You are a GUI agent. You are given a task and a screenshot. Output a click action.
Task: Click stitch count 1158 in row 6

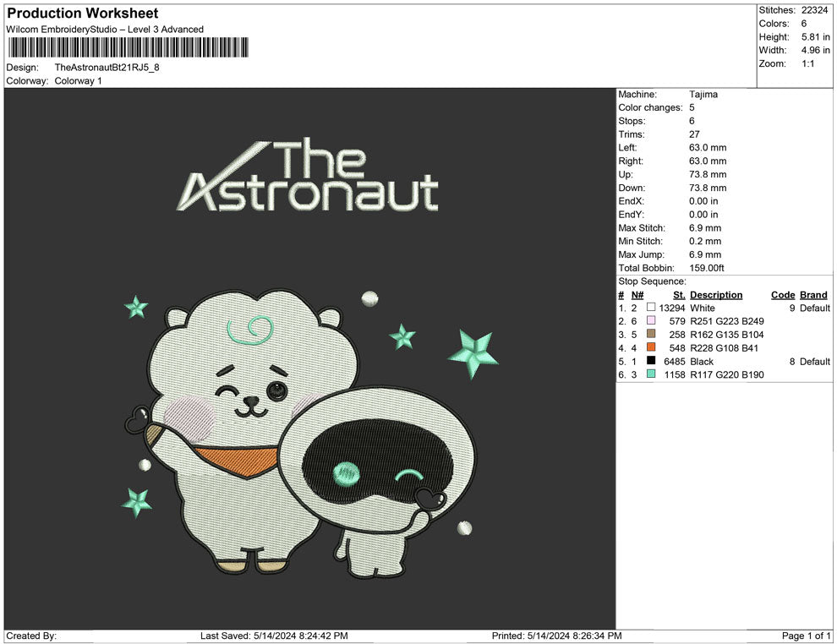coord(674,374)
